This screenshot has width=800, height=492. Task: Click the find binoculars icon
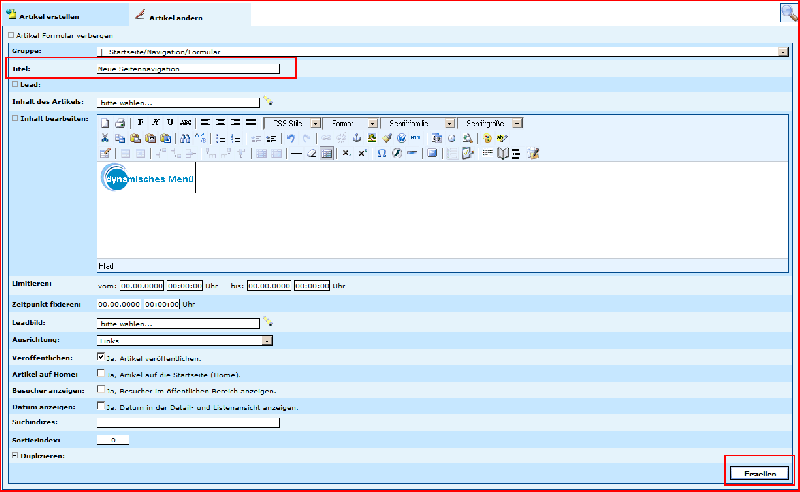tap(186, 138)
